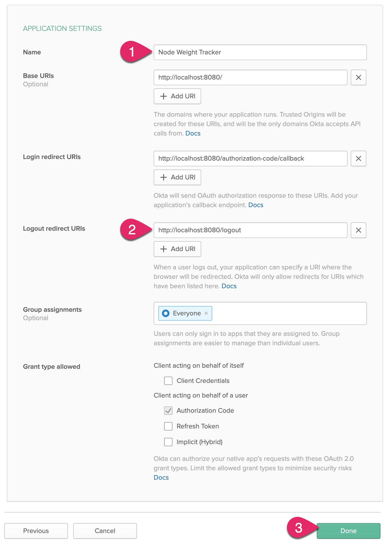Enable Implicit (Hybrid) grant type
The image size is (392, 544).
(x=168, y=442)
